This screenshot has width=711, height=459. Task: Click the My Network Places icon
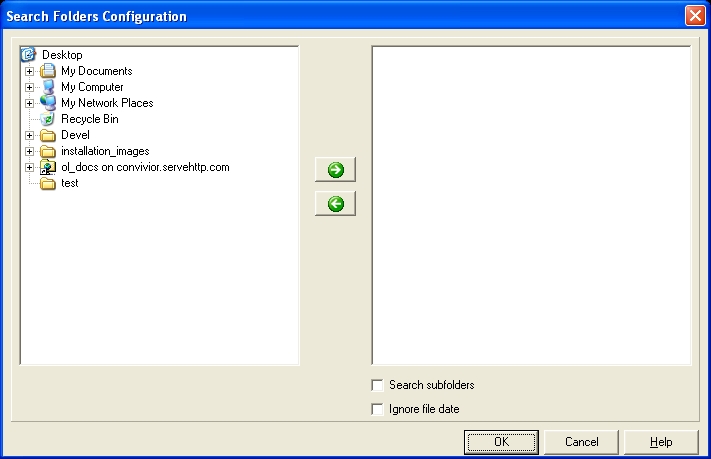pyautogui.click(x=48, y=103)
